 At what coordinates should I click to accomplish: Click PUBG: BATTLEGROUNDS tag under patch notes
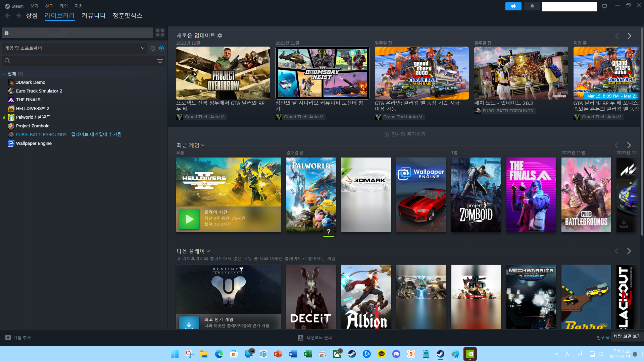[x=504, y=111]
